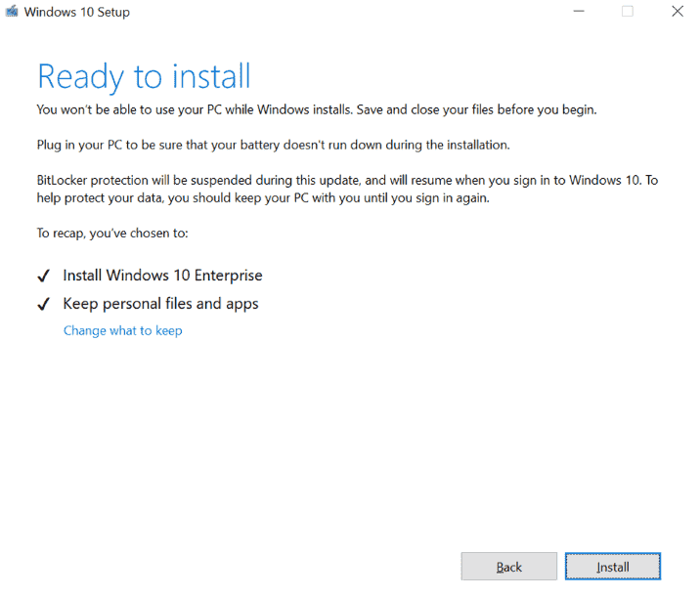Click the Windows 10 Setup title text
This screenshot has width=700, height=597.
tap(77, 12)
